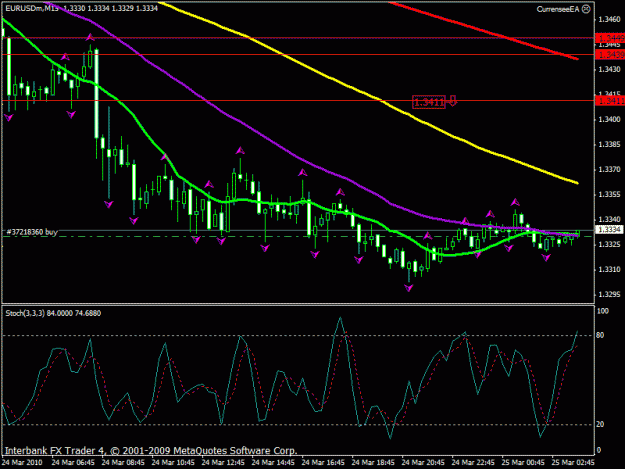Click the stochastic 100 level label
The width and height of the screenshot is (625, 469).
602,311
